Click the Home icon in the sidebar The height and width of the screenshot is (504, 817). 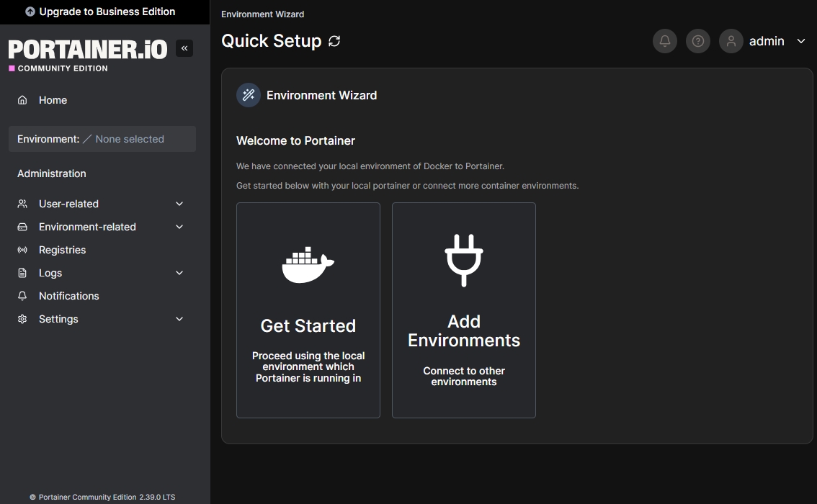(x=22, y=99)
